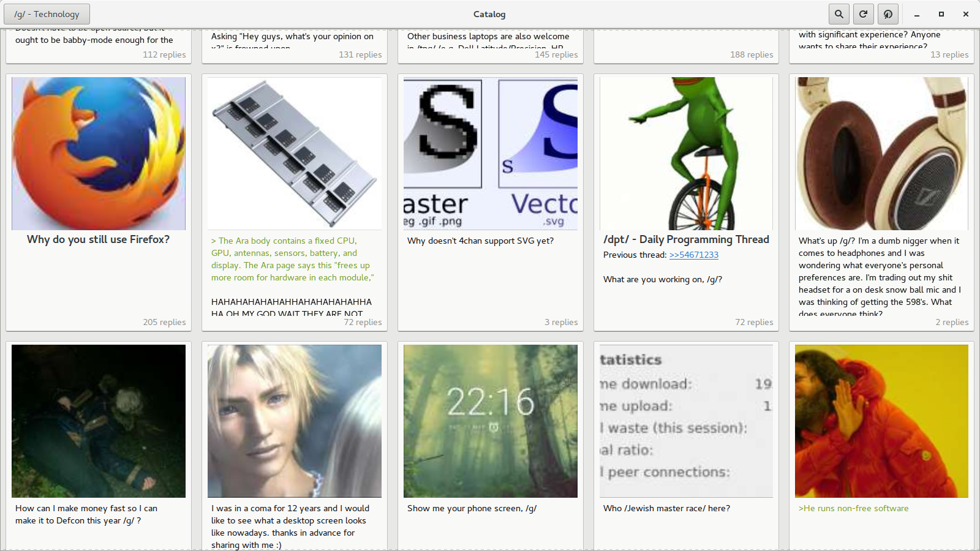Click '205 replies' on the Firefox thread
The height and width of the screenshot is (551, 980).
coord(164,322)
